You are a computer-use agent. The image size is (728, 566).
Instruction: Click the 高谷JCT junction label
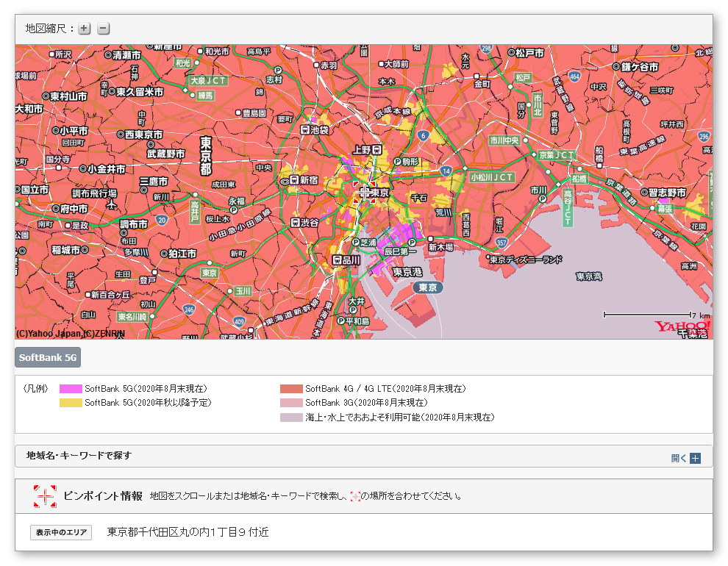pos(568,207)
